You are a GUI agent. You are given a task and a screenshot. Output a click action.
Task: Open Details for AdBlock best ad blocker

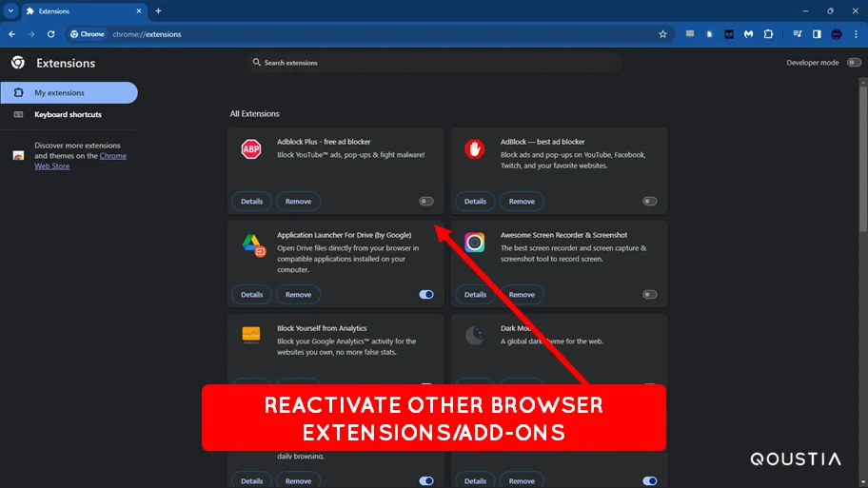[x=475, y=202]
